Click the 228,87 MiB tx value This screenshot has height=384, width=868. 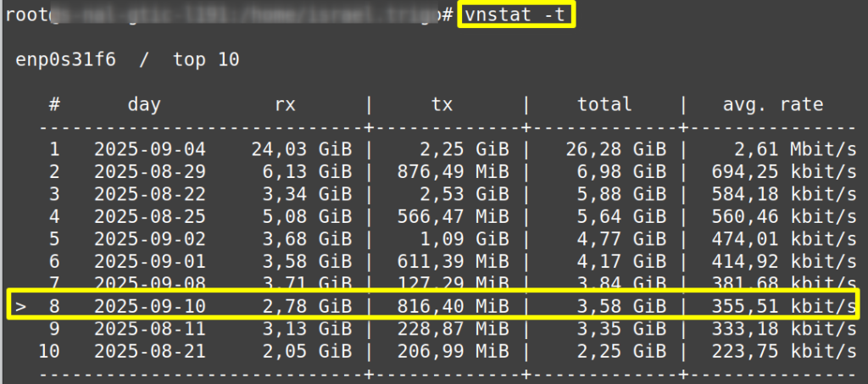(x=453, y=327)
